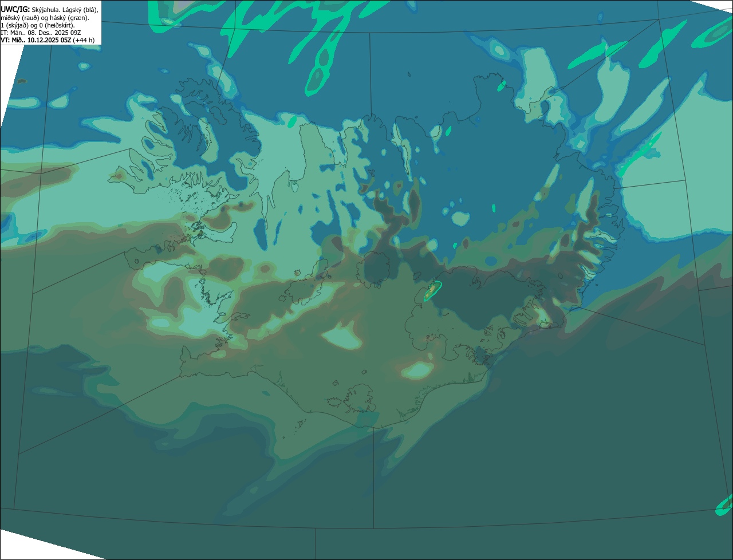Click the 'IT: Mán.. 08. Des.. 2025 09Z' line

[41, 33]
